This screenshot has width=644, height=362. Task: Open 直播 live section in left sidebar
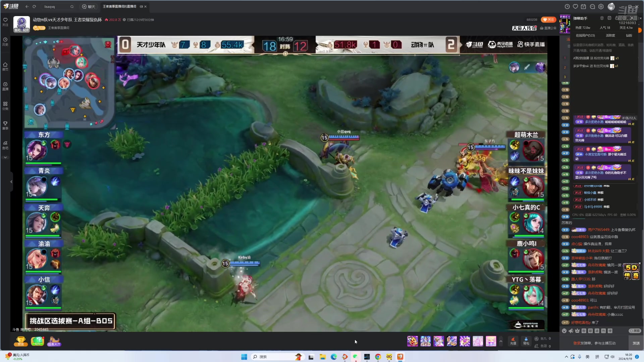click(5, 86)
